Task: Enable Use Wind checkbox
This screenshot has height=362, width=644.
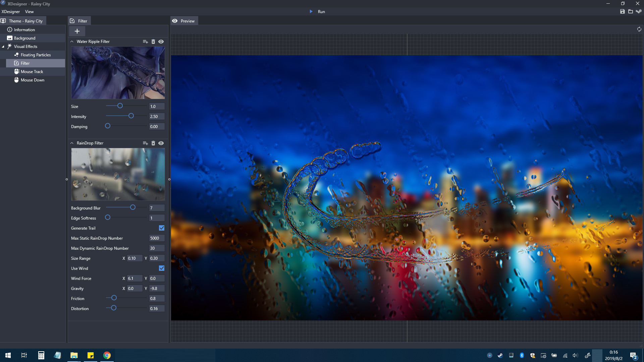Action: tap(162, 268)
